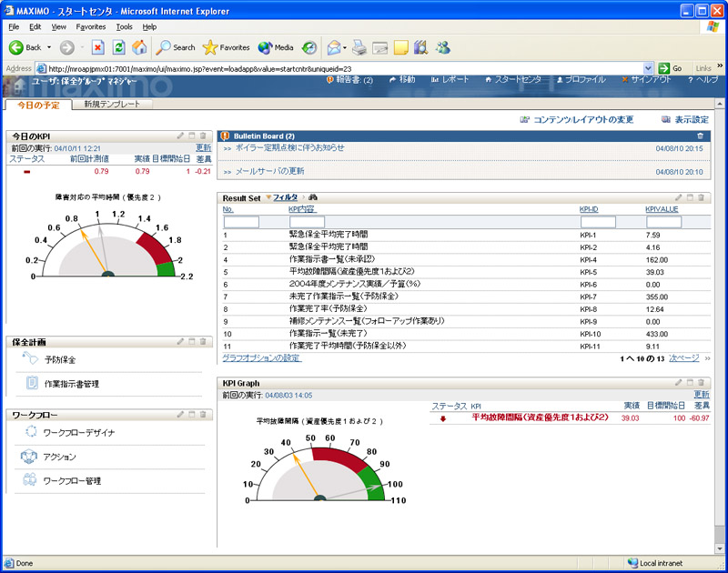The image size is (728, 573).
Task: Open the Favorites star toolbar button
Action: click(x=226, y=47)
